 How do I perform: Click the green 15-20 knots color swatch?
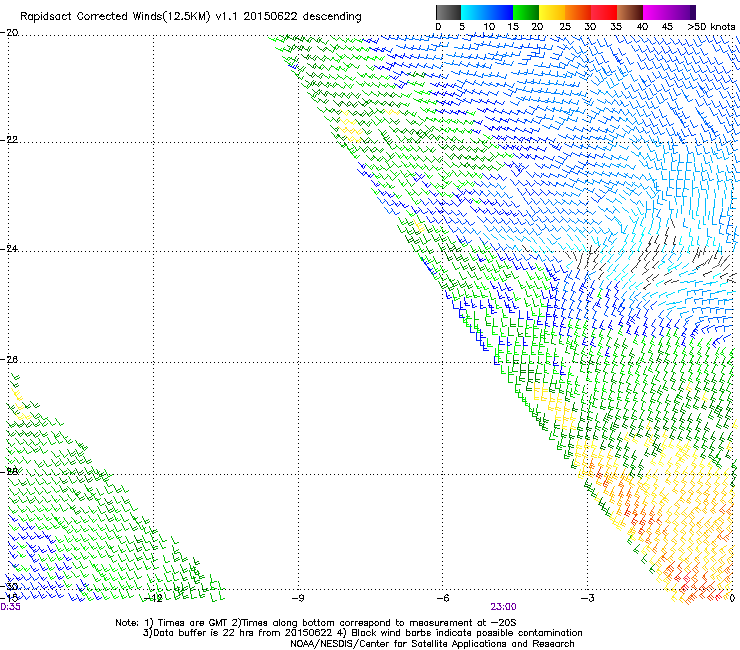[x=526, y=12]
